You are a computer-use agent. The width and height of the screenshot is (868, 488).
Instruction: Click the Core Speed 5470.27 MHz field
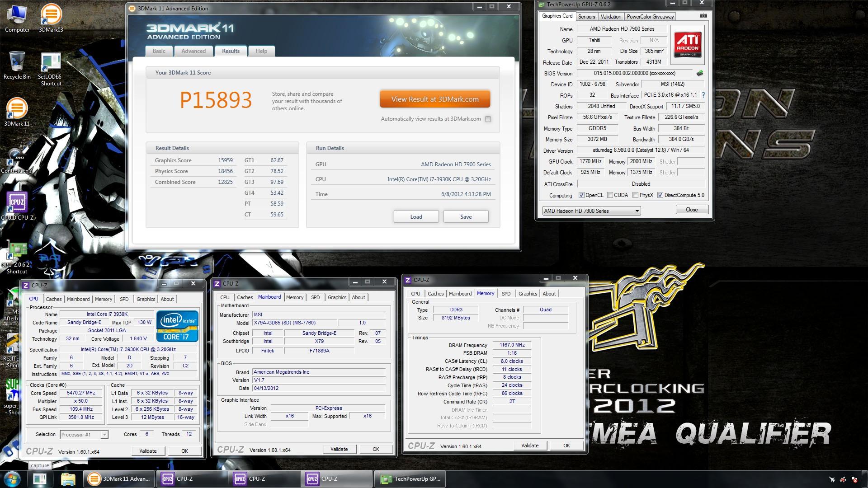pyautogui.click(x=81, y=393)
